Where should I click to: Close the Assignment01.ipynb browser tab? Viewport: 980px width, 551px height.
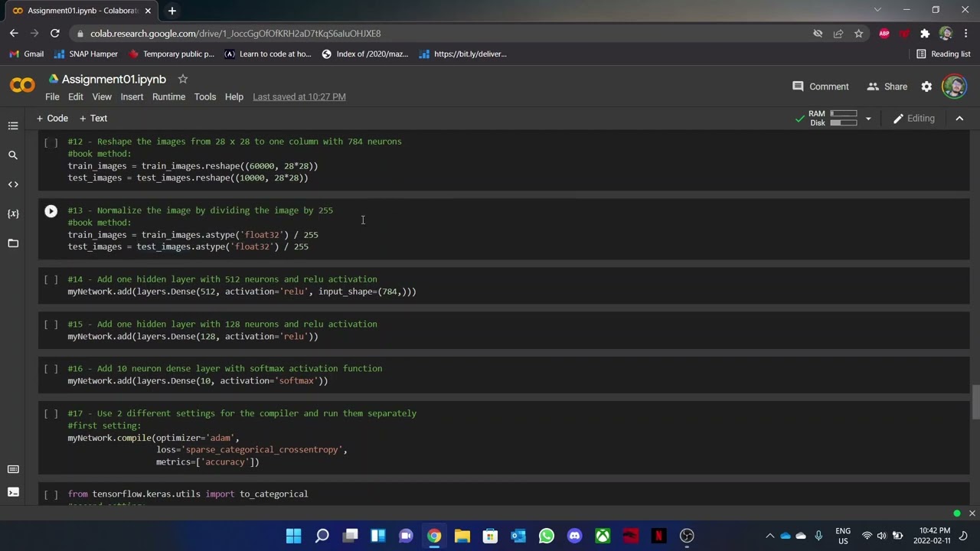point(148,11)
